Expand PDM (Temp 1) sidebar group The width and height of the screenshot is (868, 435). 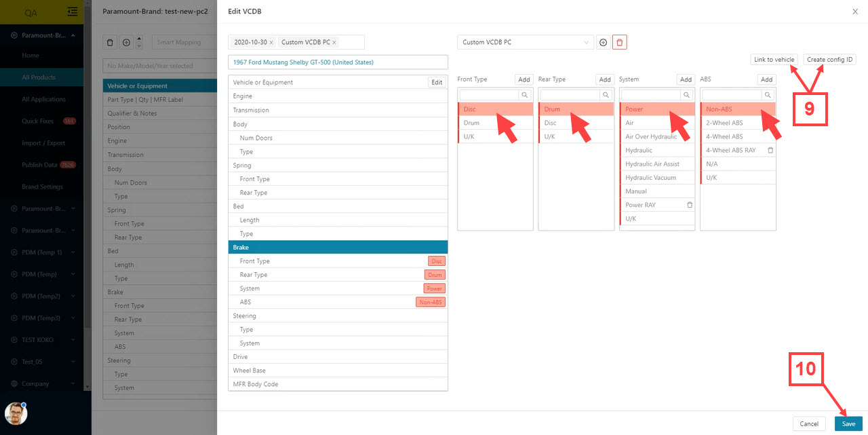[x=73, y=252]
